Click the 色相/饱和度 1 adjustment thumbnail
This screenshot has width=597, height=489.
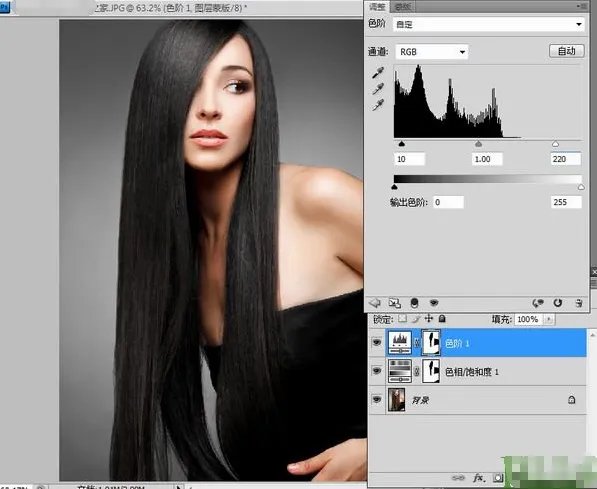tap(400, 371)
